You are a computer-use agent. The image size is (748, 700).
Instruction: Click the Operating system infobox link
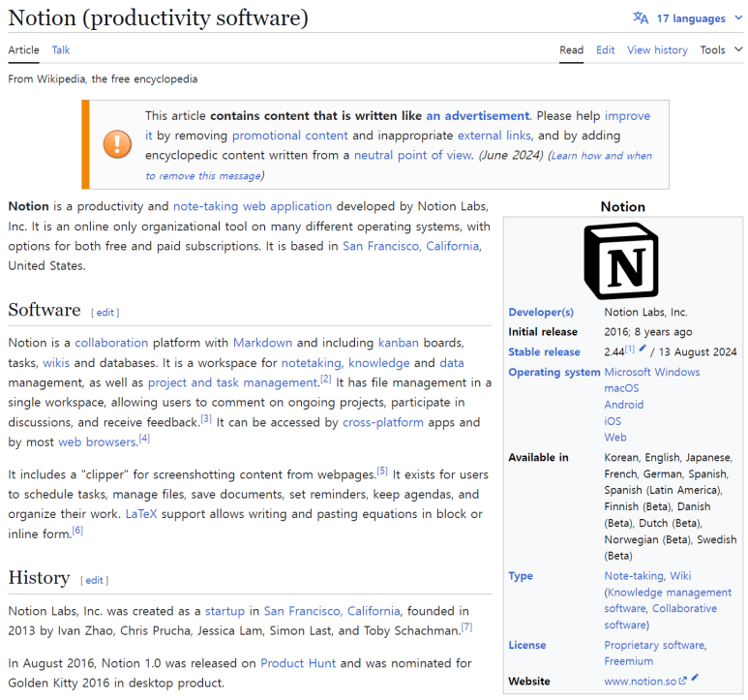point(554,372)
